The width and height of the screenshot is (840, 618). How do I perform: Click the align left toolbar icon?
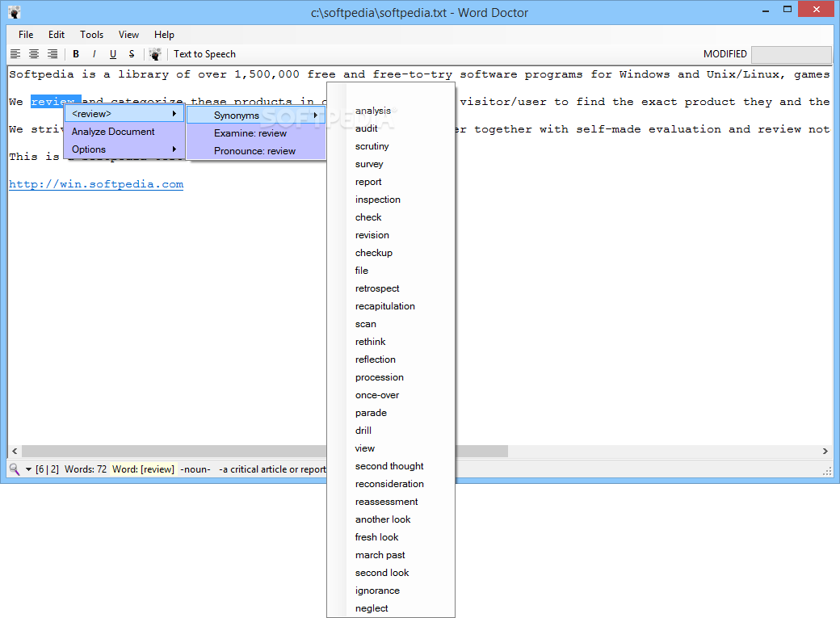tap(15, 53)
